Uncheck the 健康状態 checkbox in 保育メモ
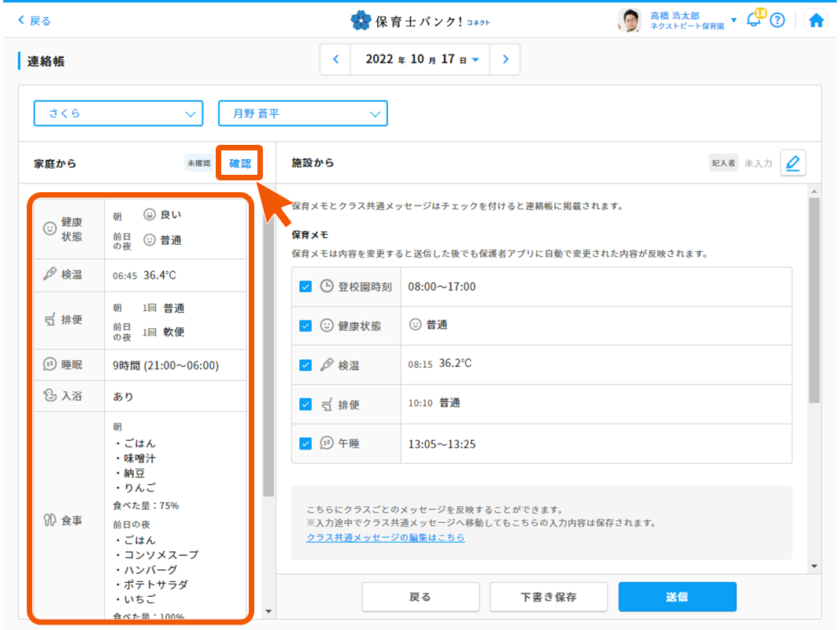This screenshot has width=840, height=630. [x=305, y=327]
